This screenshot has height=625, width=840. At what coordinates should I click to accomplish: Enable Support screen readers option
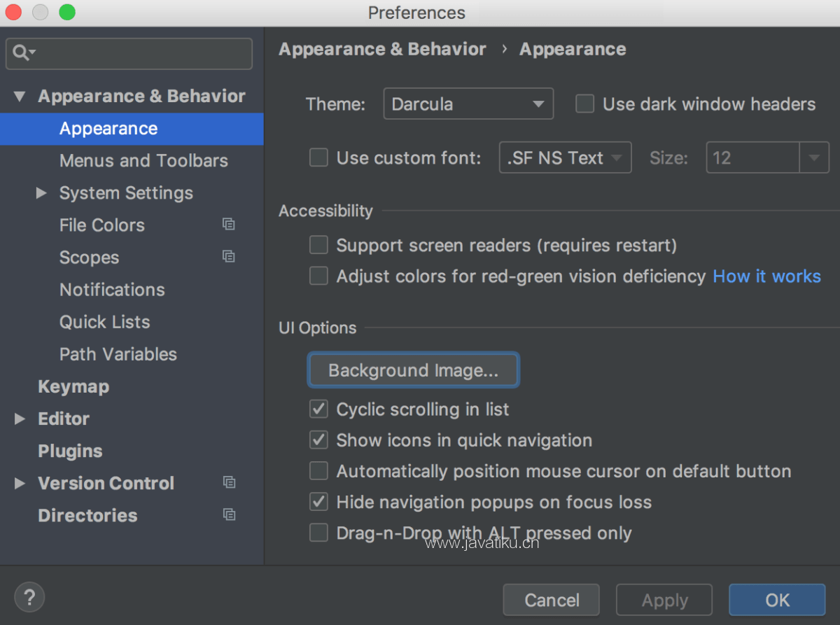tap(318, 245)
